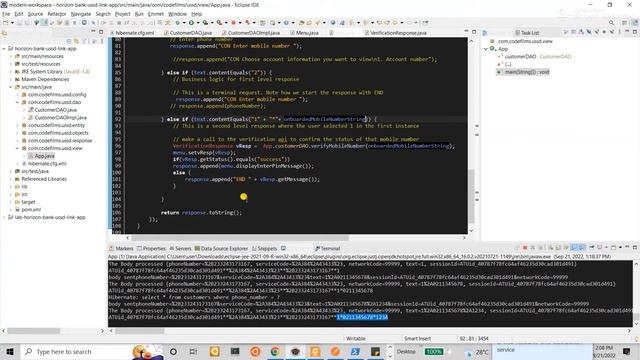Open the File menu
Screen dimensions: 640x360
coord(6,14)
